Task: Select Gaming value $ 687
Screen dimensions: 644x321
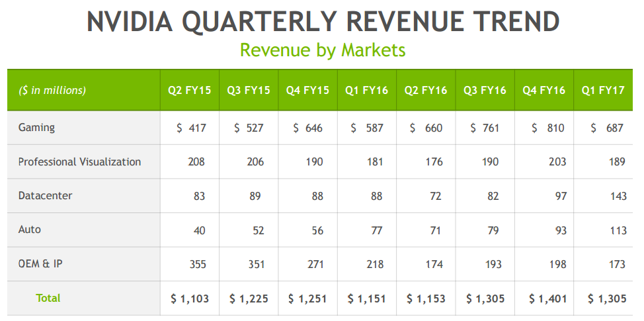Action: pyautogui.click(x=607, y=128)
